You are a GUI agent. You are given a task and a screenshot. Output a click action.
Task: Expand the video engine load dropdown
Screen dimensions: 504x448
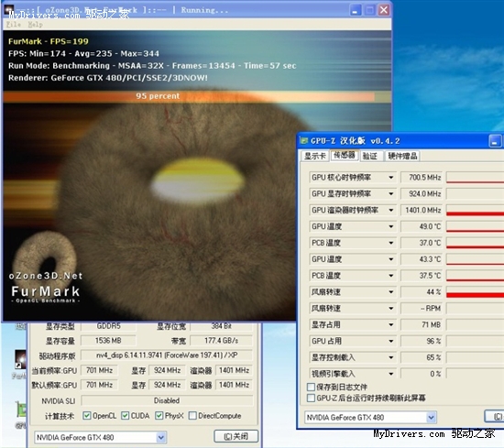[x=391, y=374]
